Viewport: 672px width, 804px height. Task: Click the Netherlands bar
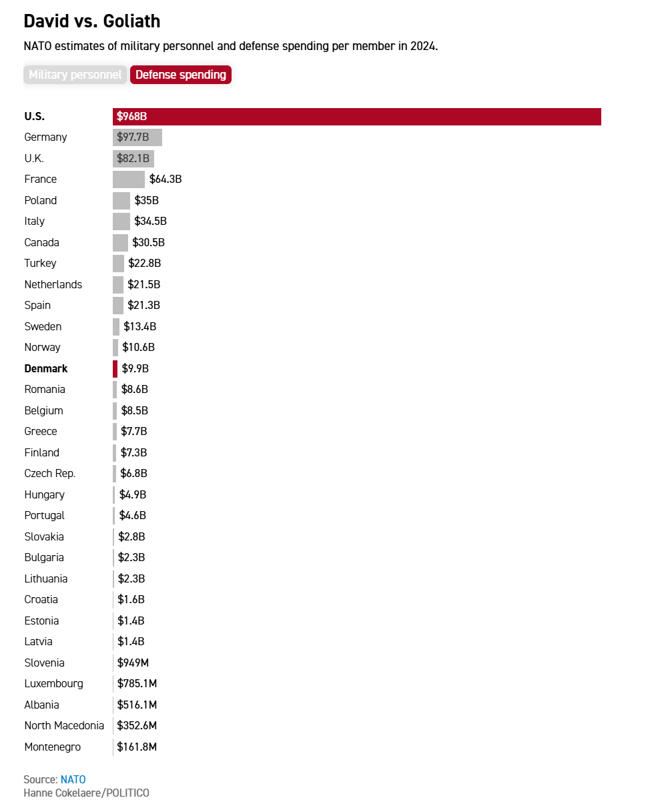[x=118, y=284]
